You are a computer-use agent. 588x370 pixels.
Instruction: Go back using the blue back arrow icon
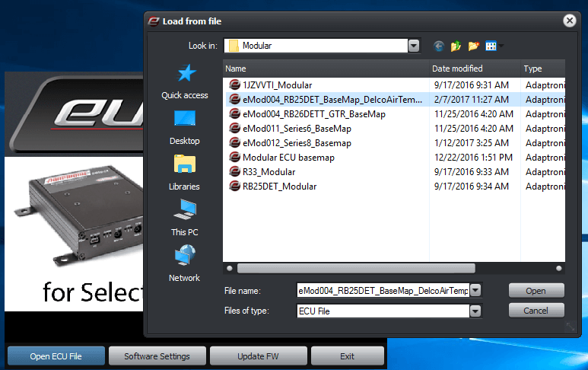pyautogui.click(x=438, y=46)
